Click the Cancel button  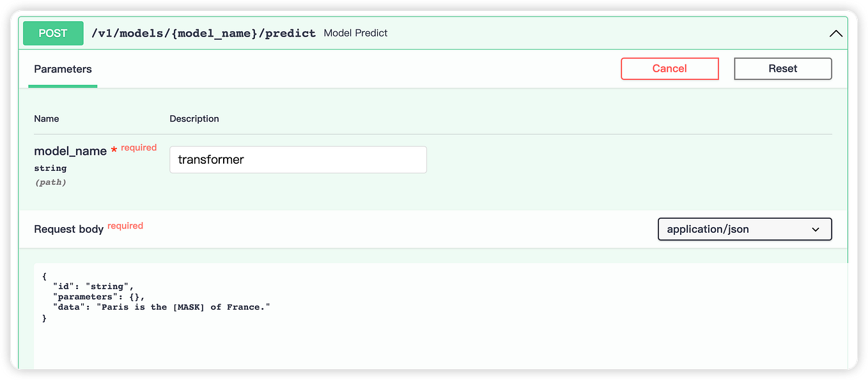click(x=670, y=68)
